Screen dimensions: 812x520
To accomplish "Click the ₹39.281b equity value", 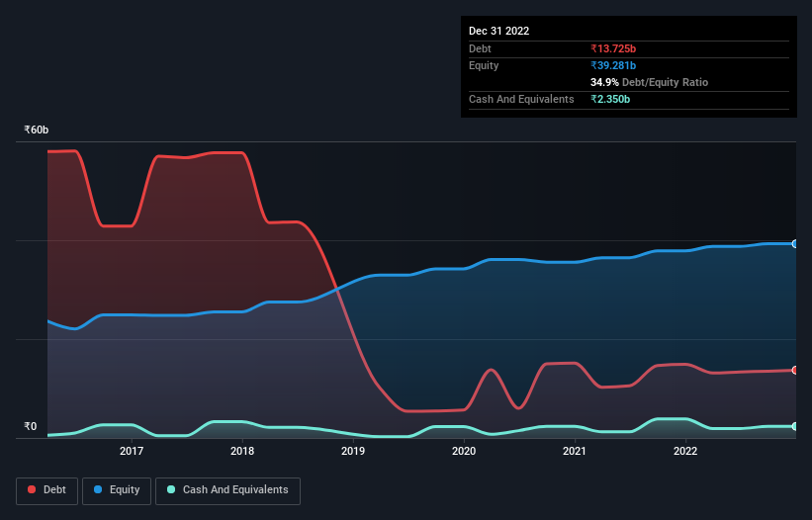I will [613, 65].
